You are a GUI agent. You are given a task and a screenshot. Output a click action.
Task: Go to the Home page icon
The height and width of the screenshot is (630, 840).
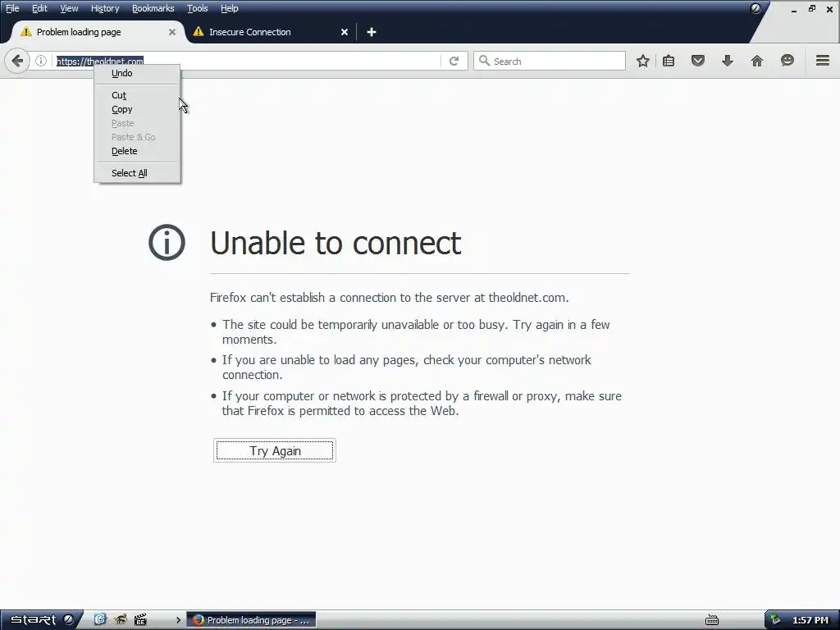coord(756,61)
